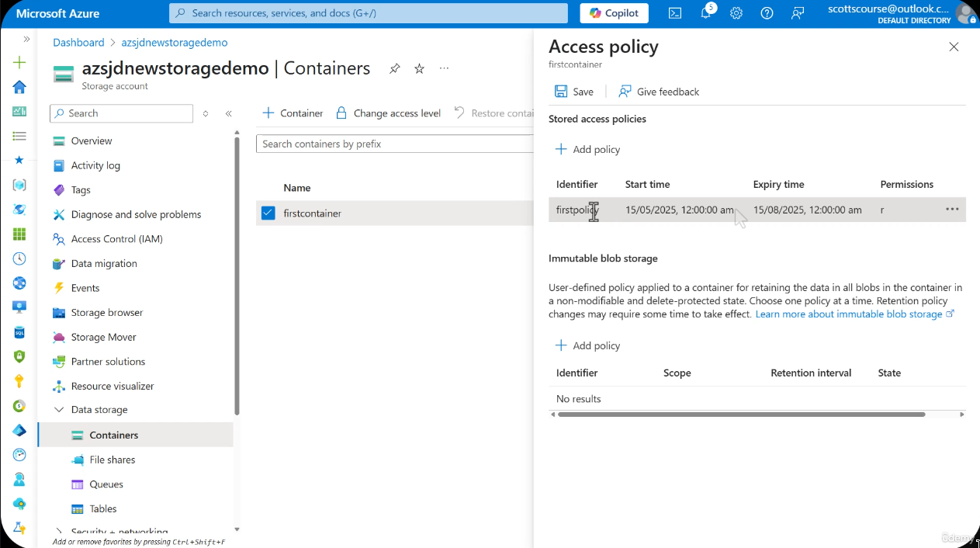This screenshot has height=548, width=980.
Task: Open the firstpolicy more options ellipsis
Action: pyautogui.click(x=952, y=210)
